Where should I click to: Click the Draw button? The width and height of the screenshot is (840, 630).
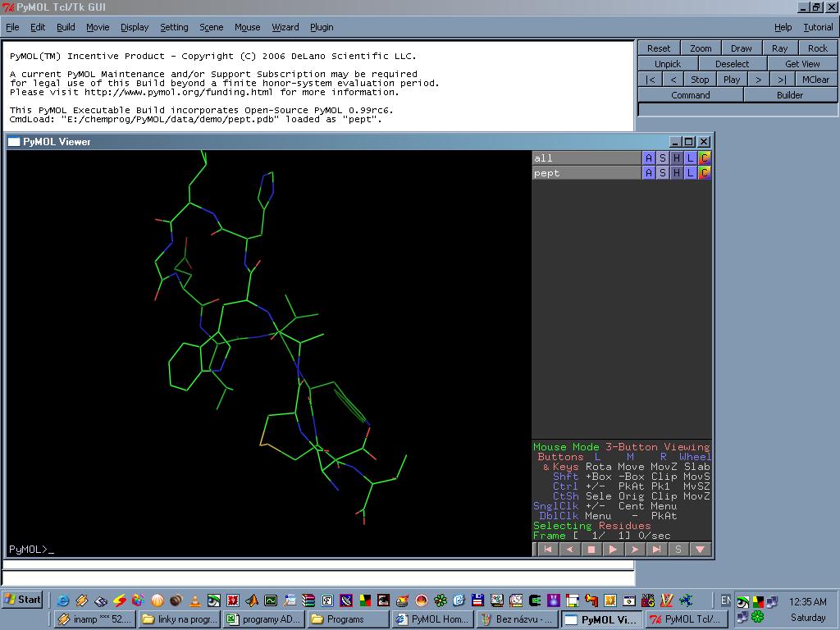(x=742, y=48)
